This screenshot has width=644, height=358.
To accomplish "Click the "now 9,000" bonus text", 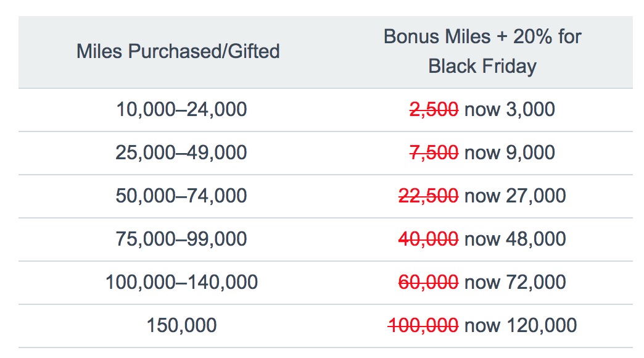I will [x=510, y=152].
